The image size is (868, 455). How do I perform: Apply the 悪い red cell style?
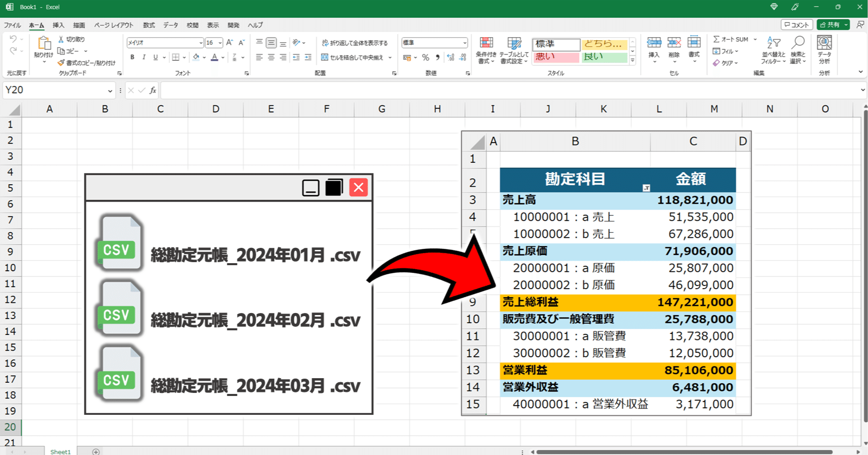tap(556, 57)
